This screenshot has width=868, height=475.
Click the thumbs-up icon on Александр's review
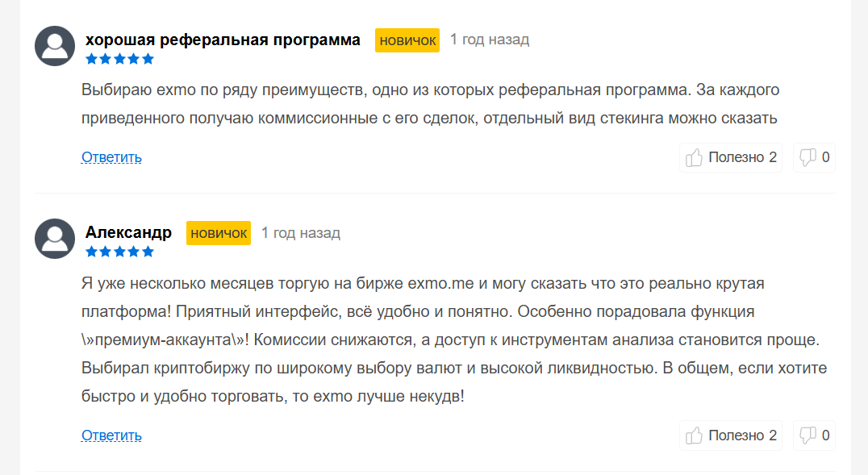coord(694,435)
